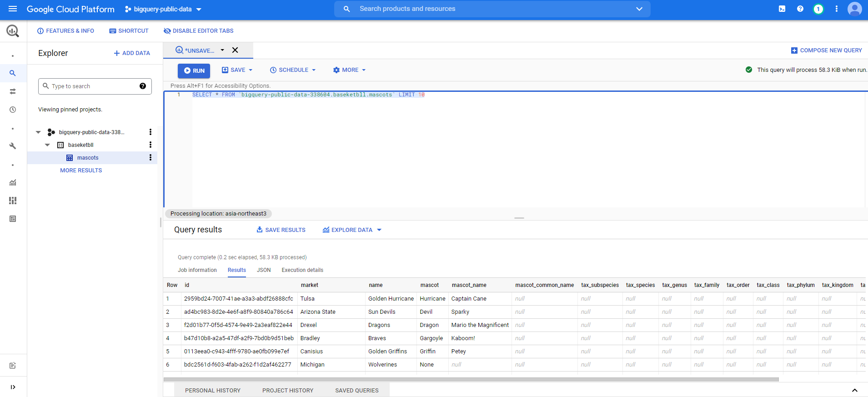Open the Shortcut button
This screenshot has width=868, height=397.
129,31
